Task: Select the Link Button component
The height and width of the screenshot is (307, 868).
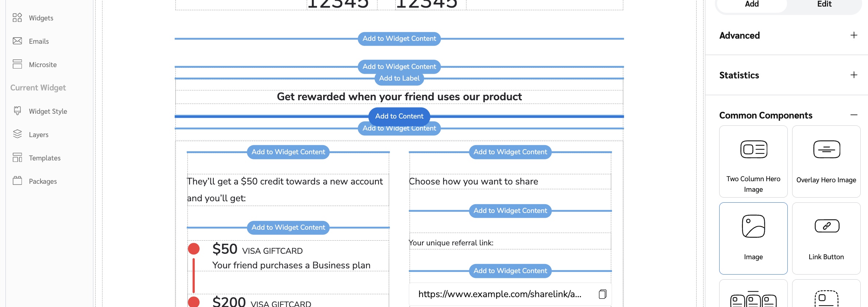Action: (826, 238)
